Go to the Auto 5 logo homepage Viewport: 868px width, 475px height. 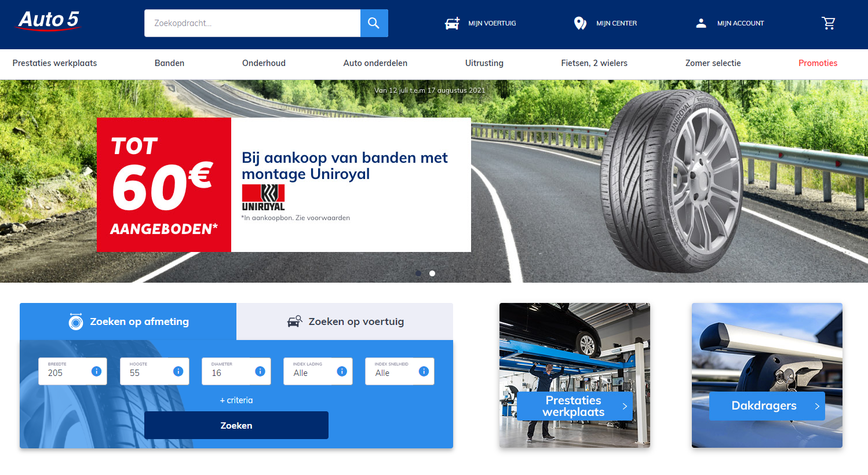point(49,21)
